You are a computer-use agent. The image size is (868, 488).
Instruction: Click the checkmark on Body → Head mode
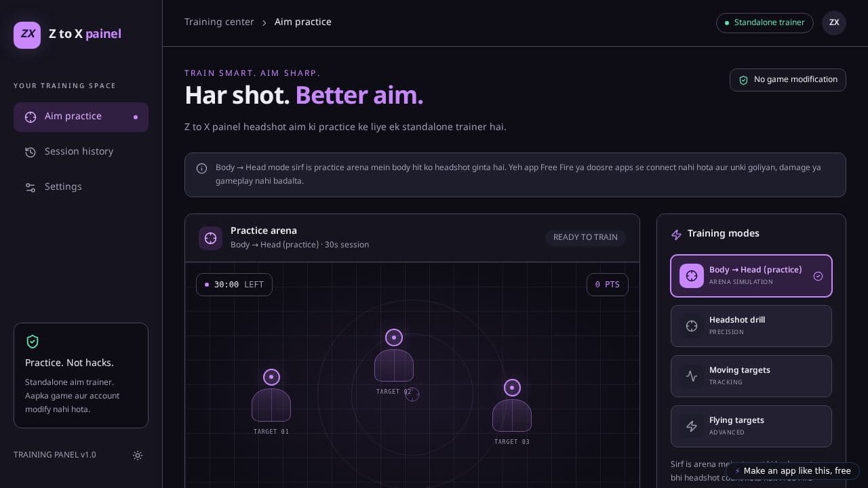coord(818,276)
